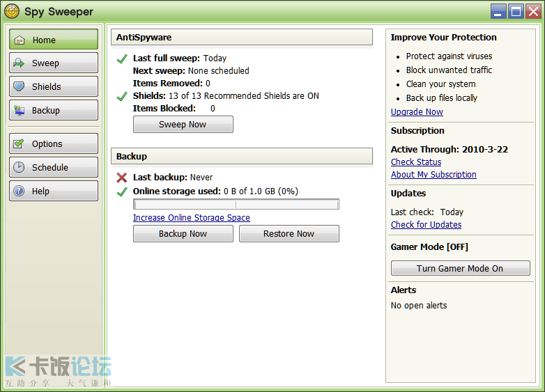Screen dimensions: 545x392
Task: Click the online storage usage progress bar
Action: coord(236,205)
